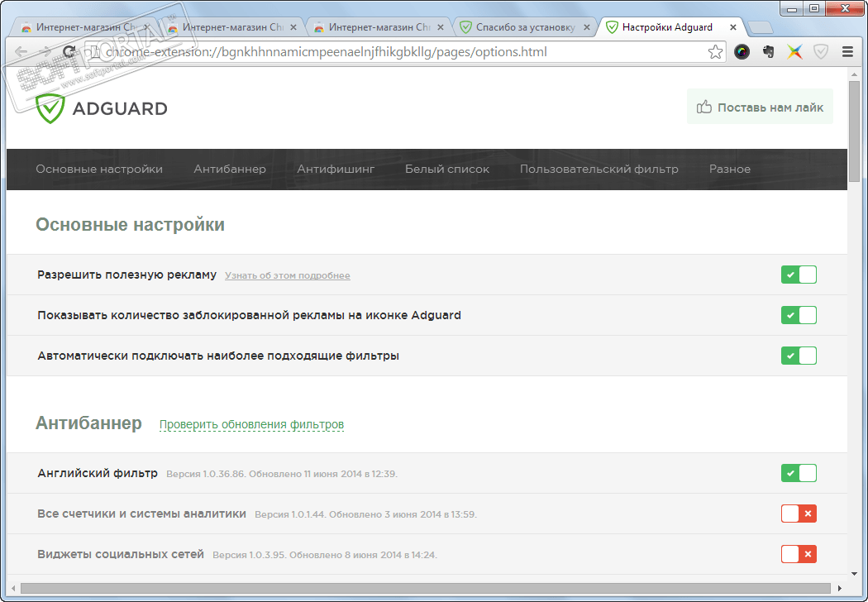
Task: Click 'Поставь нам лайк' button
Action: pyautogui.click(x=760, y=107)
